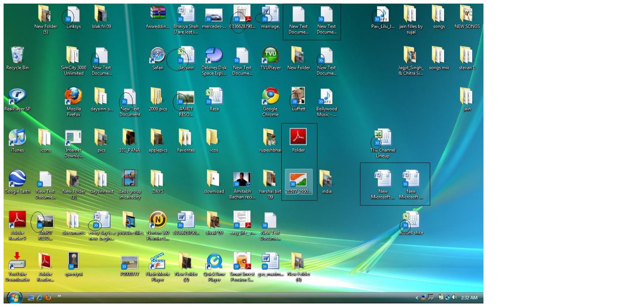The height and width of the screenshot is (307, 644).
Task: Launch iTunes
Action: pos(17,136)
